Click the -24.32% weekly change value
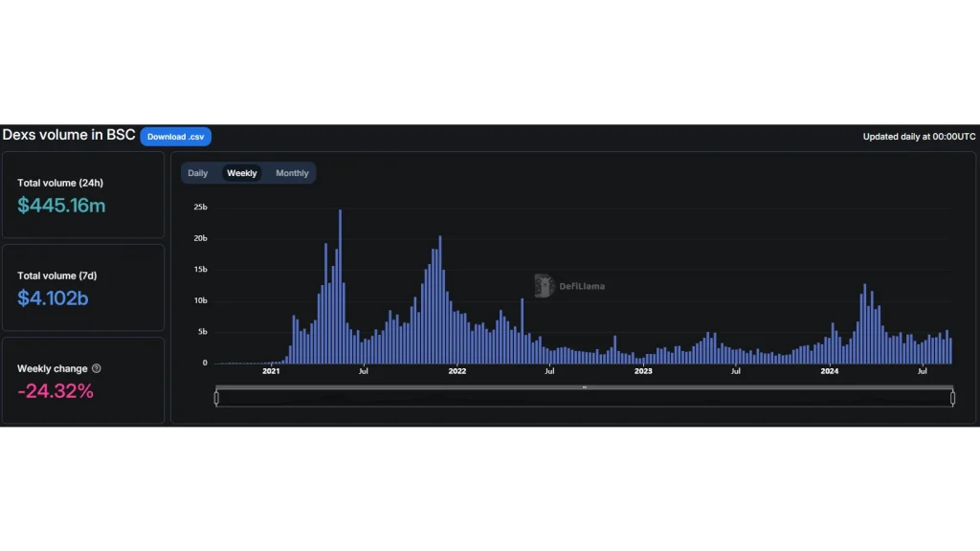 (x=56, y=391)
